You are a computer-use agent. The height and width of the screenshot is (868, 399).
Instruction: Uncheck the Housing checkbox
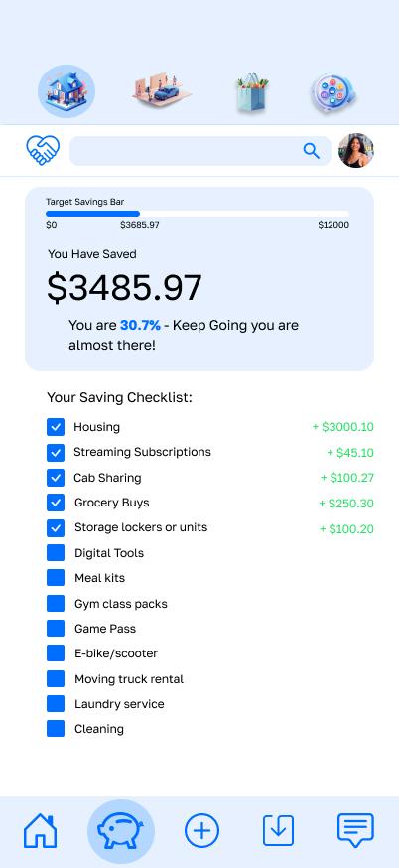(56, 427)
